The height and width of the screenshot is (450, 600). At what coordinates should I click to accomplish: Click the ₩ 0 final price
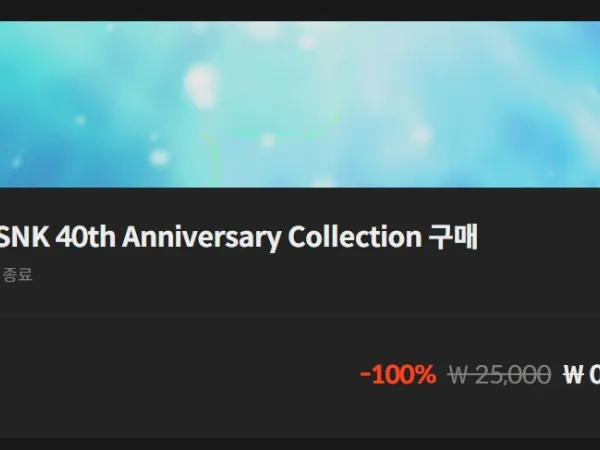tap(582, 374)
